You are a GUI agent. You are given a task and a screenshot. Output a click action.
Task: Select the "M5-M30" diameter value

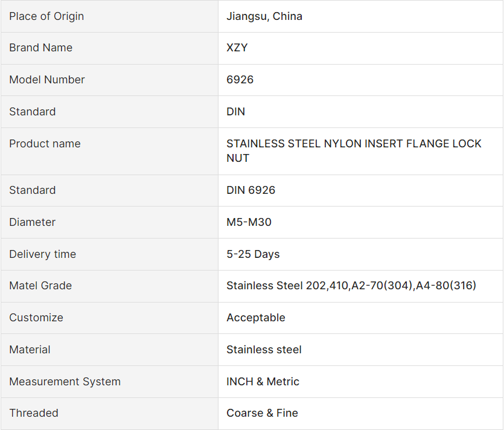[x=249, y=222]
